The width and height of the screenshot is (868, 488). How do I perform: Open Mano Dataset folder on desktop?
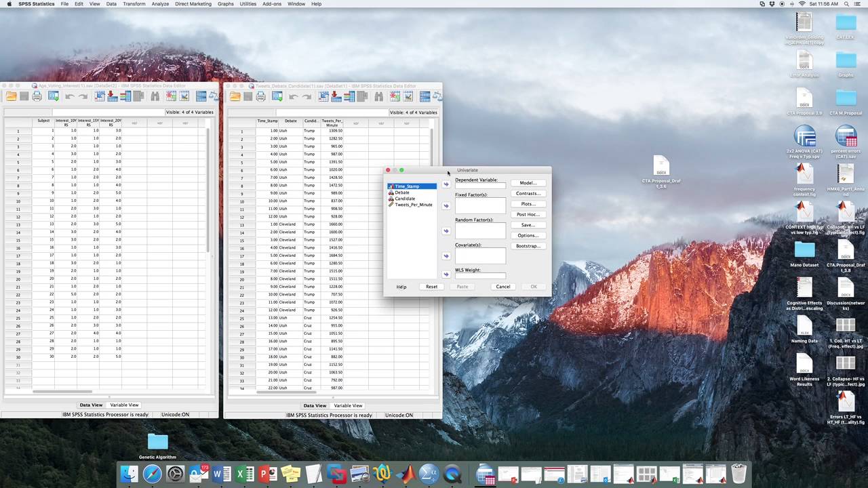point(804,253)
